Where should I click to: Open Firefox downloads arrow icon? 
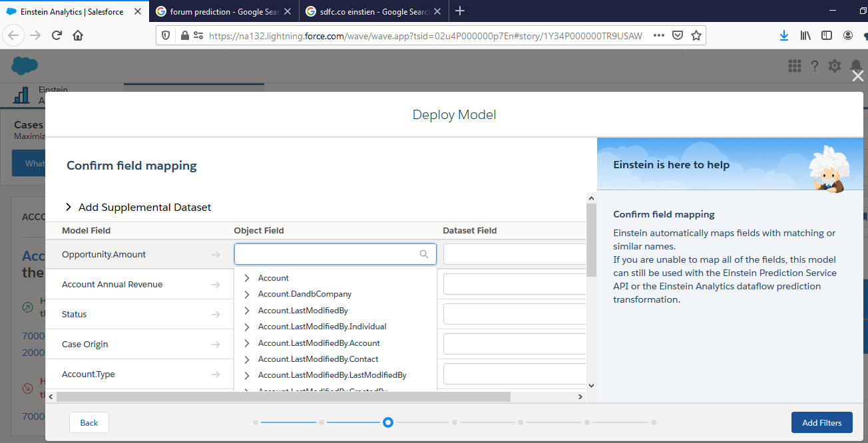pyautogui.click(x=784, y=36)
